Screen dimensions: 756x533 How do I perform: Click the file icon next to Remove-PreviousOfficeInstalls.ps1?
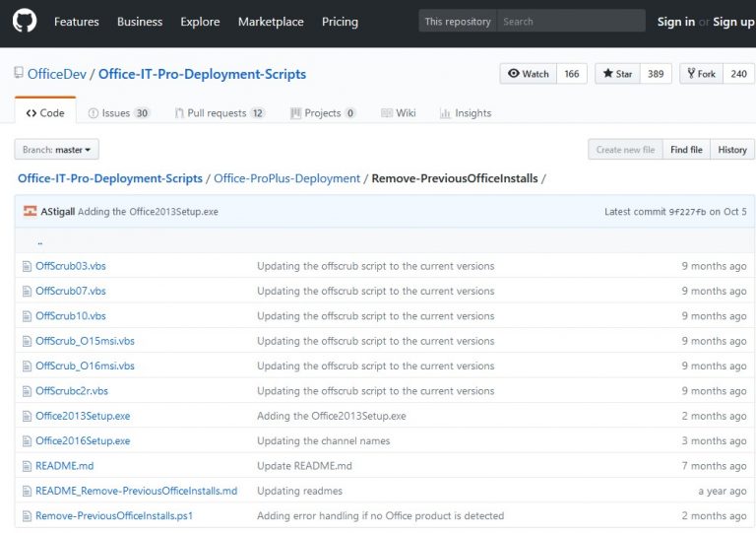27,516
